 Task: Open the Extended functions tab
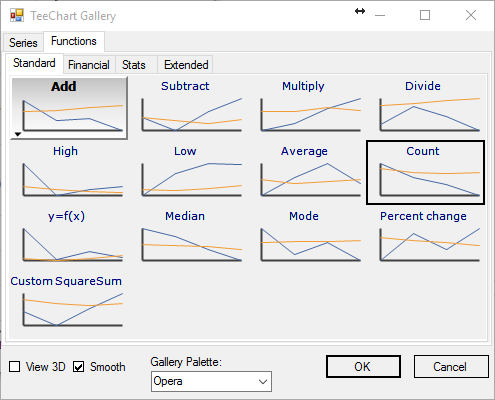[x=186, y=65]
